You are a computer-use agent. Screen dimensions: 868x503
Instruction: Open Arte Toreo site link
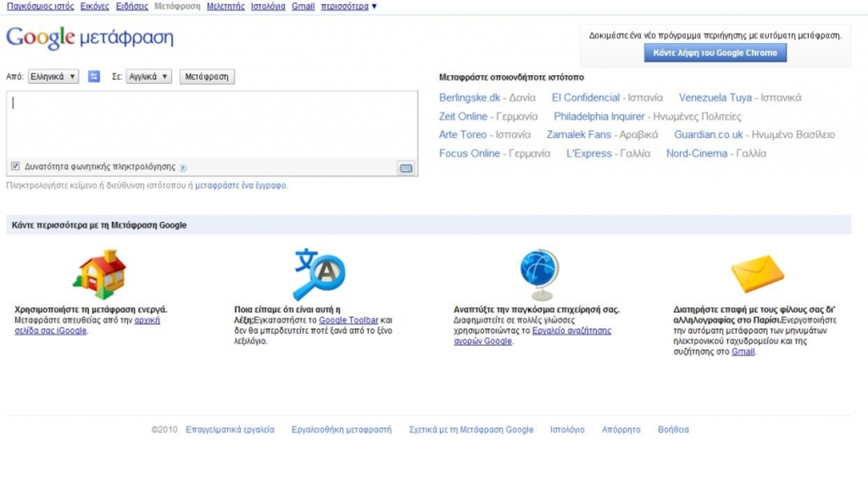tap(463, 134)
